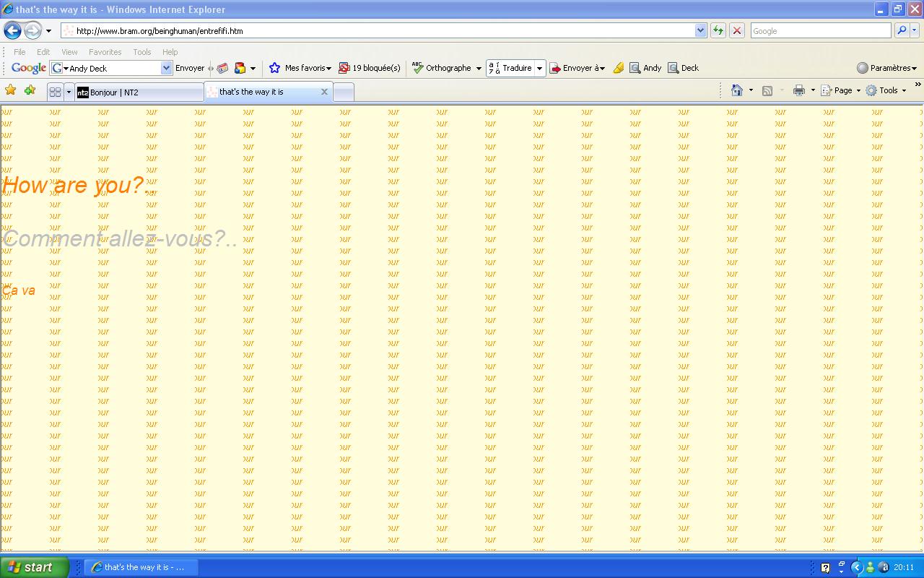This screenshot has width=924, height=578.
Task: Open the Tools gear command menu
Action: click(886, 90)
